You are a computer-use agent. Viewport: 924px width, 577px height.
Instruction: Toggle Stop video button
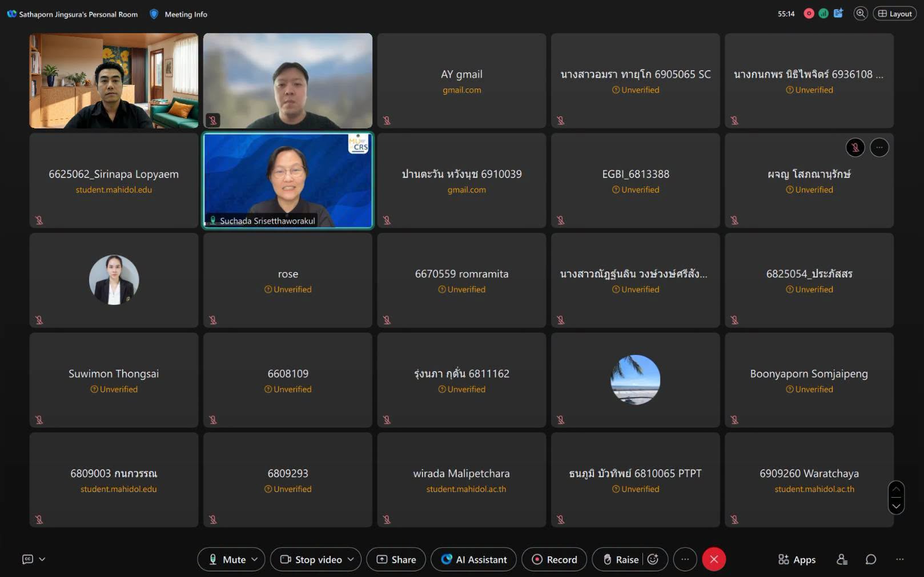click(x=311, y=559)
